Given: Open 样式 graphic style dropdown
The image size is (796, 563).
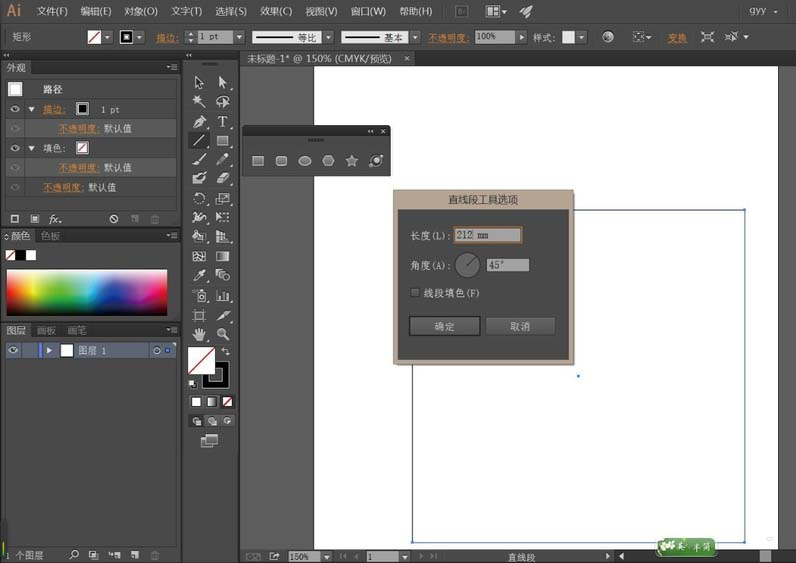Looking at the screenshot, I should click(582, 37).
